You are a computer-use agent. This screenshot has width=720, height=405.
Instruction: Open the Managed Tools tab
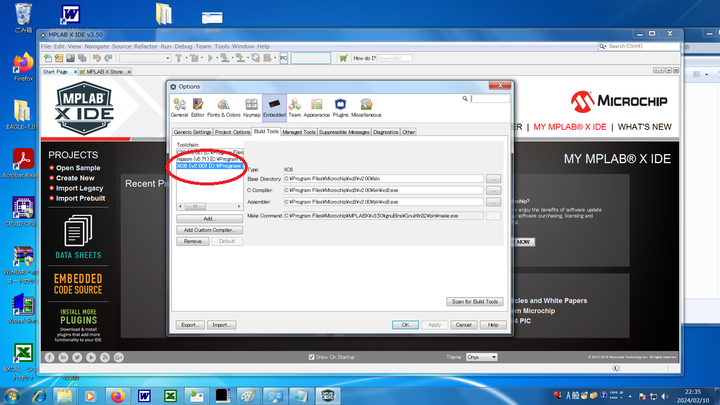tap(299, 131)
